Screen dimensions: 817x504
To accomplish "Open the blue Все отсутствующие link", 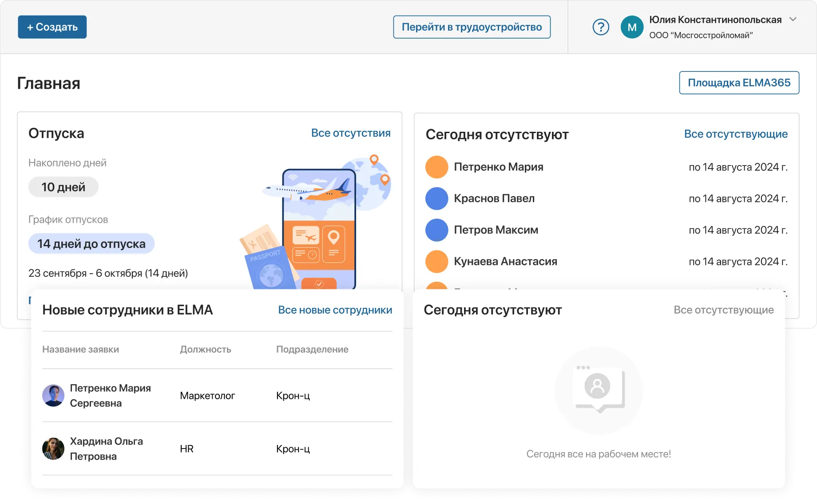I will tap(736, 134).
